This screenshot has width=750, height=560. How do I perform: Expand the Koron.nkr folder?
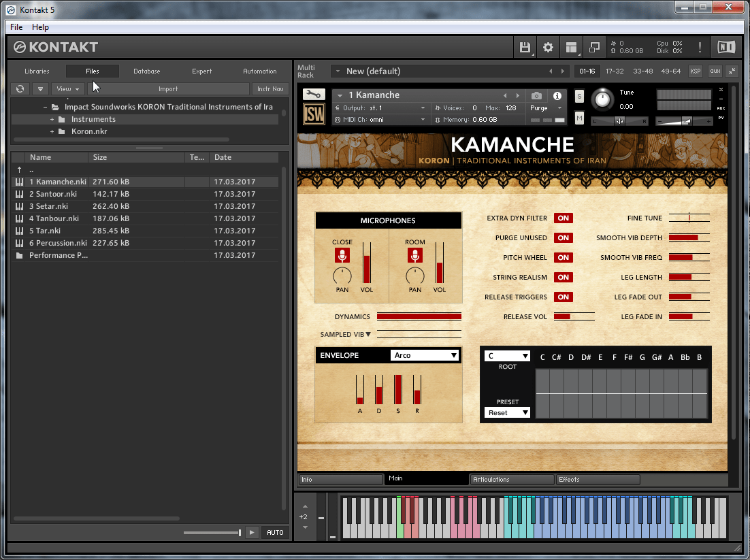[52, 131]
